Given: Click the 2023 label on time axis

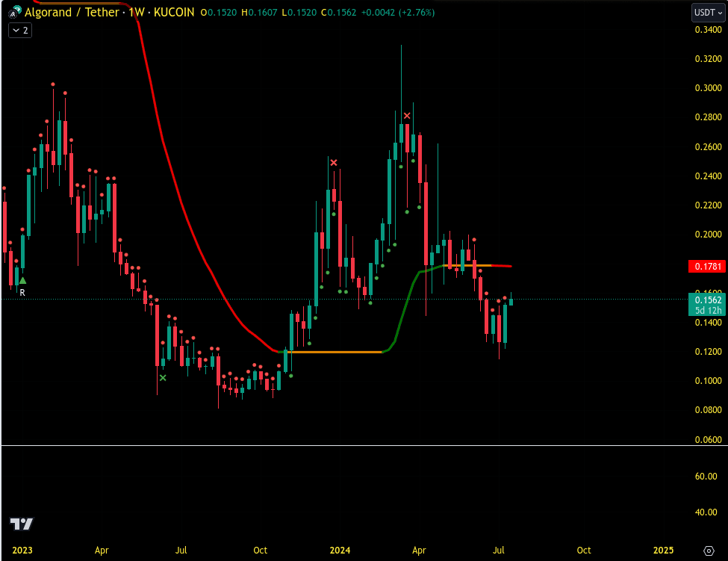Looking at the screenshot, I should pyautogui.click(x=22, y=551).
